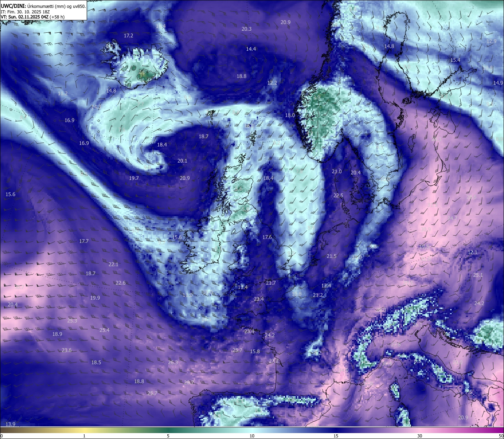Click the 11.2 value west of Iceland

tap(63, 93)
